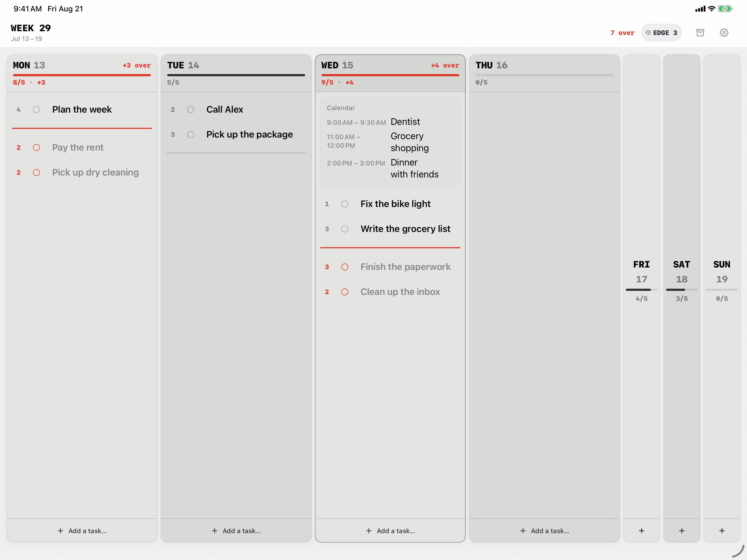747x560 pixels.
Task: Mark 'Pick up dry cleaning' complete
Action: point(36,173)
